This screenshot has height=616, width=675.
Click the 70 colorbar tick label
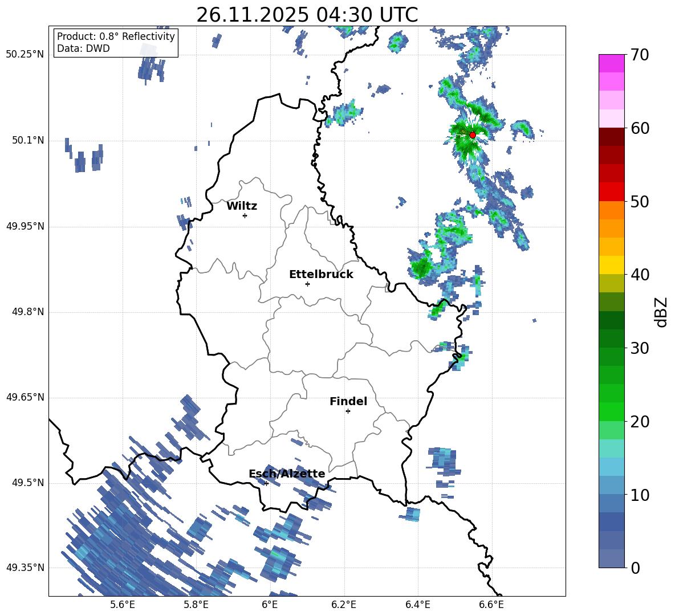640,55
